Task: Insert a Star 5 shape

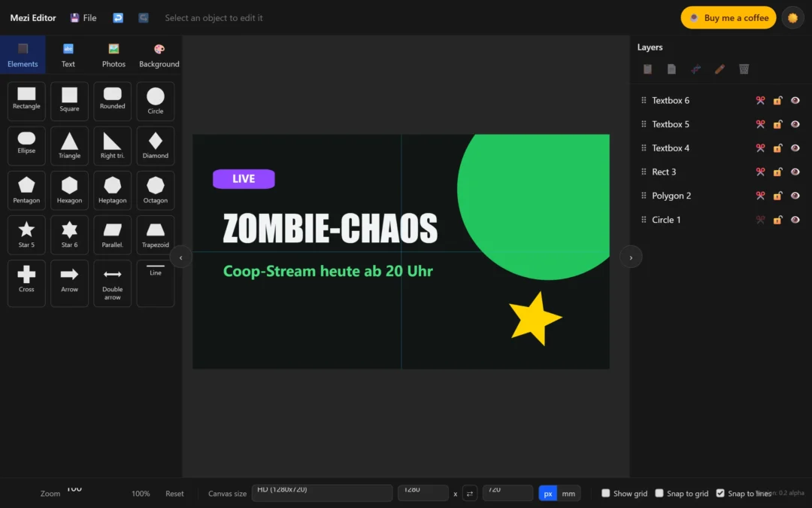Action: 26,235
